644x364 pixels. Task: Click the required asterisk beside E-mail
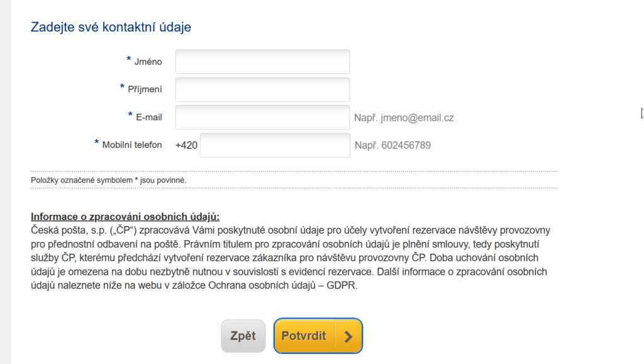coord(130,116)
